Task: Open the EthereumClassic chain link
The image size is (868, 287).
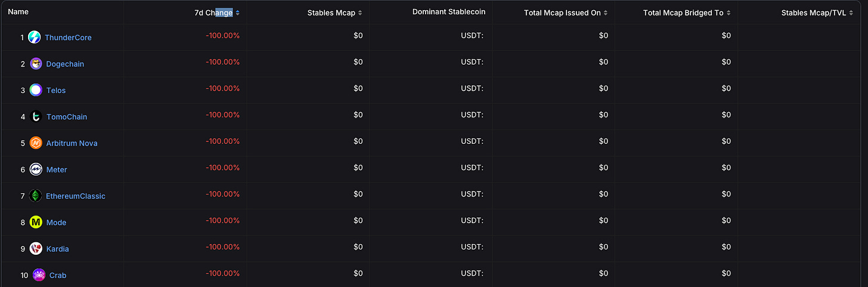Action: pyautogui.click(x=76, y=196)
